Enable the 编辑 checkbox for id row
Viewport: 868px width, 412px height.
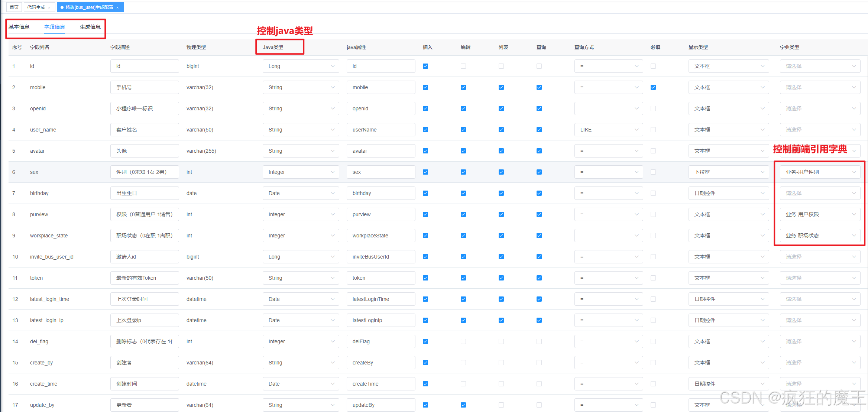click(x=463, y=66)
